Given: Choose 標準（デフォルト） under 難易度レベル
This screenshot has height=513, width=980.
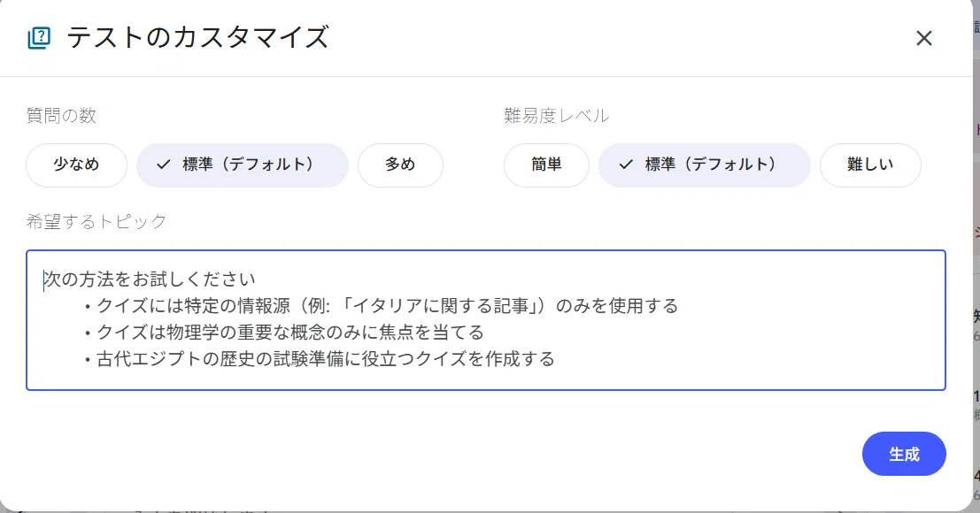Looking at the screenshot, I should click(705, 165).
